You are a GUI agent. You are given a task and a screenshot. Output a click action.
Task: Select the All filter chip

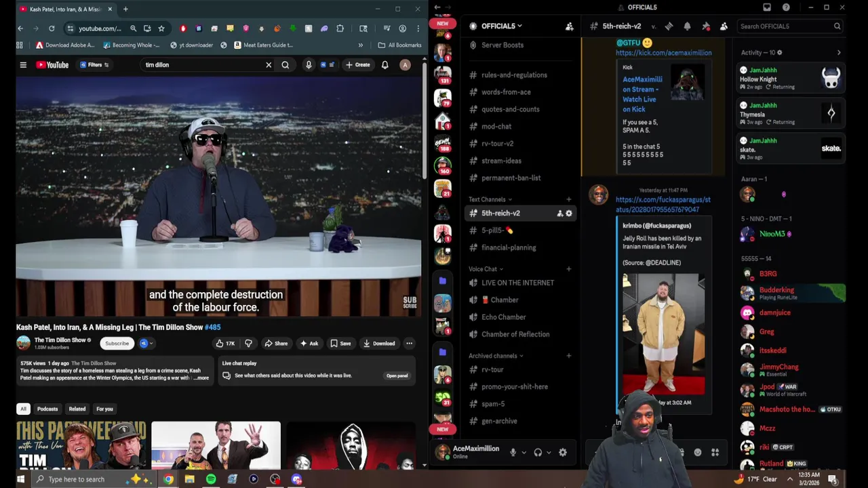[23, 409]
